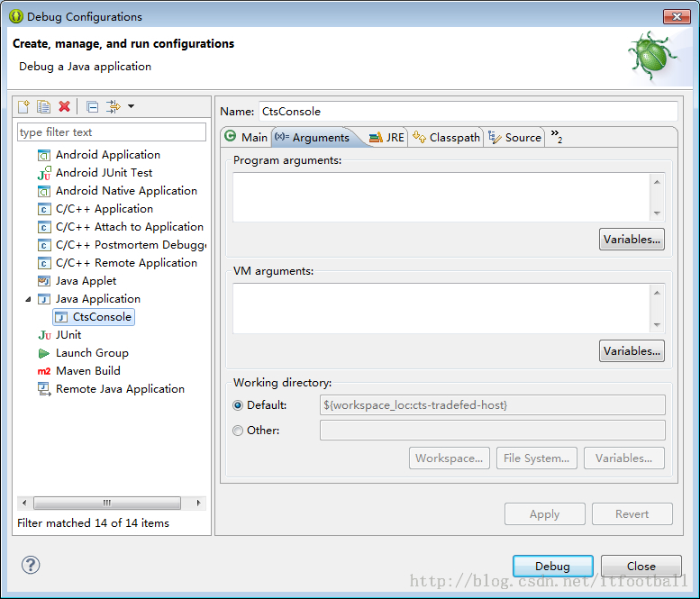Click the type filter text field

click(112, 132)
